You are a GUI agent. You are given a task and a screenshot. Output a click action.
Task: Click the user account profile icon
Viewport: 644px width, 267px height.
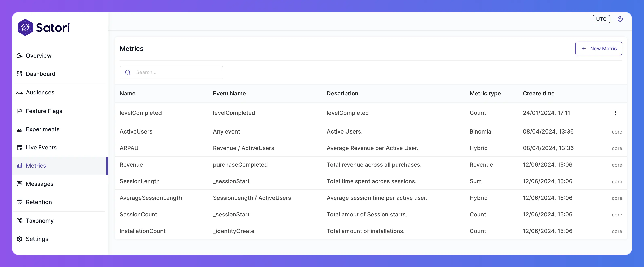pos(620,19)
